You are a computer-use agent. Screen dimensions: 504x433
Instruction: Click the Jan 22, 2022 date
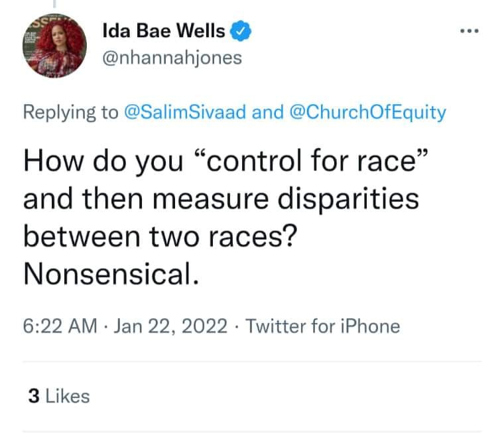pos(170,326)
